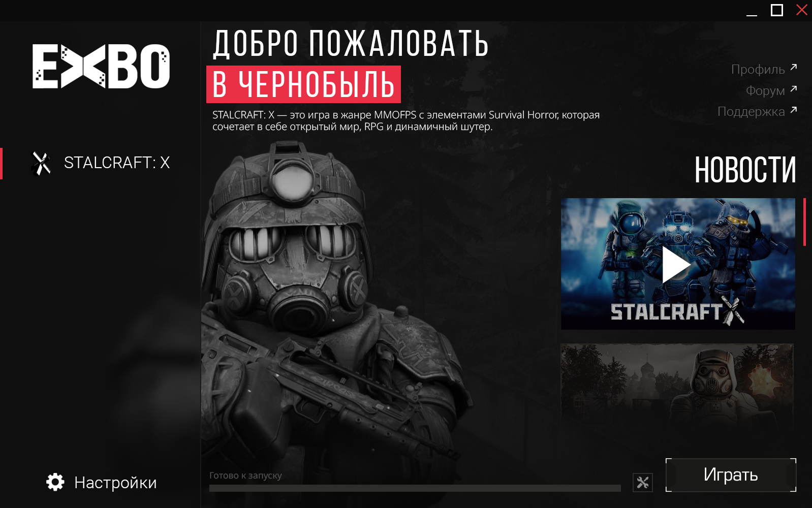Click the EXBO logo
Screen dimensions: 812x508
tap(101, 66)
